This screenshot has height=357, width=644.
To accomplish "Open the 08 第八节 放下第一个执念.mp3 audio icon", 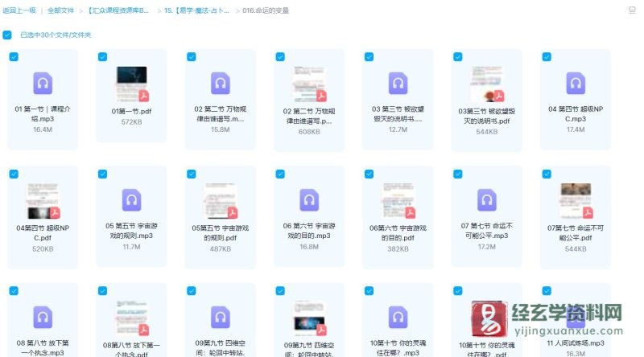I will (x=43, y=317).
